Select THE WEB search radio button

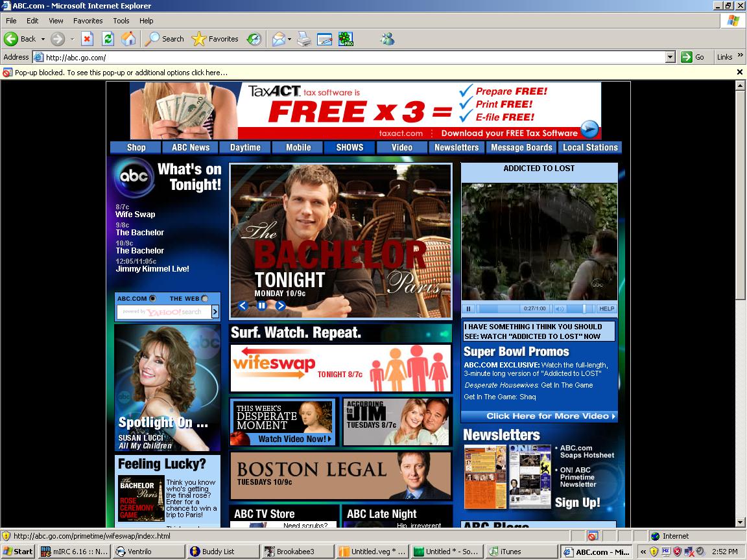tap(205, 299)
